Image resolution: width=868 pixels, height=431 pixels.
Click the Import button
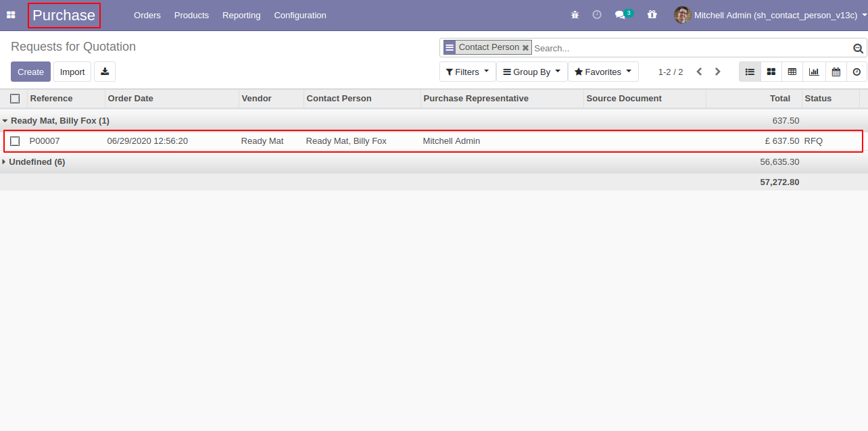(x=72, y=72)
